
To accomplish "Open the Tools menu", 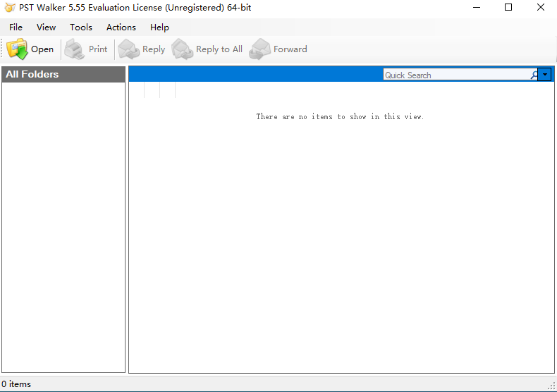I will 81,27.
